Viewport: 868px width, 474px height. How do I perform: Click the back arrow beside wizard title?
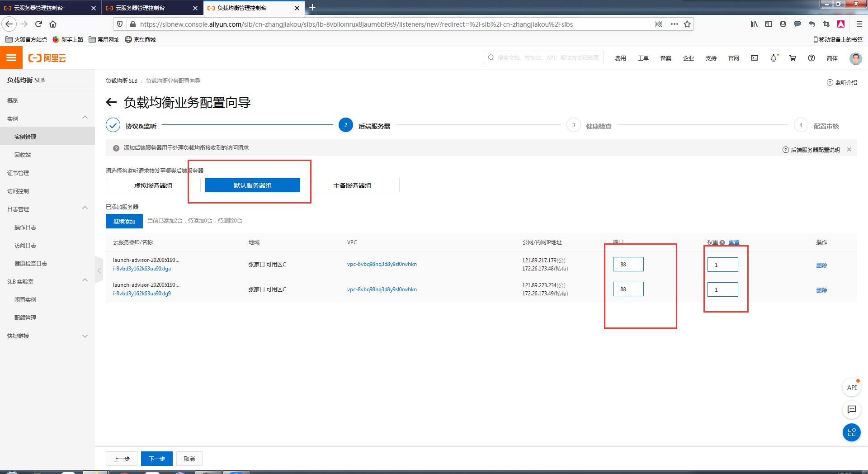[x=111, y=102]
